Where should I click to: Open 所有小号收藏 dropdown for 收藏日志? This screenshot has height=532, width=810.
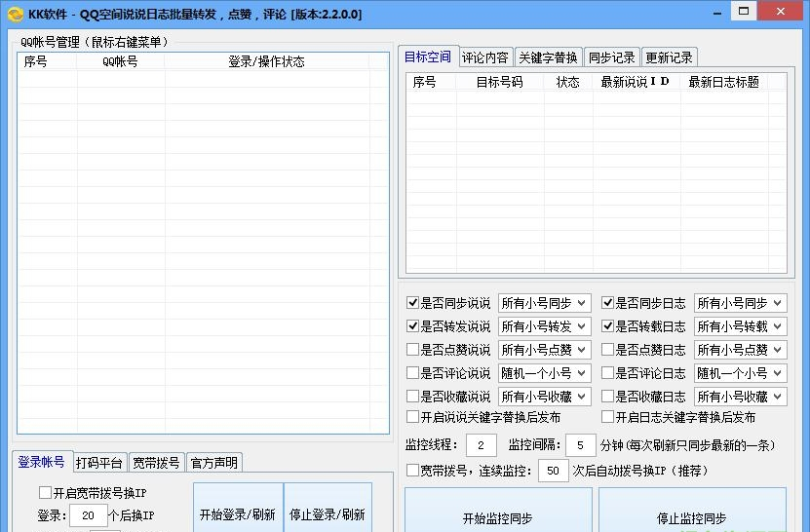(740, 397)
